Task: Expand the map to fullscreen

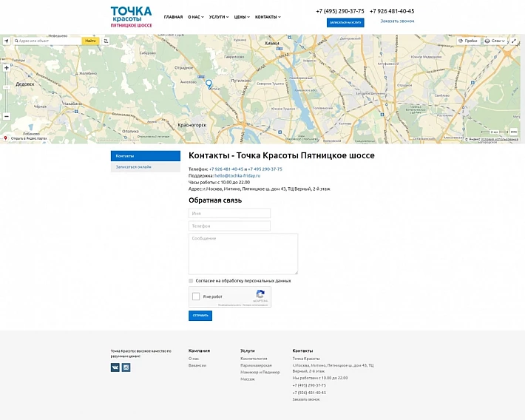Action: pos(514,41)
